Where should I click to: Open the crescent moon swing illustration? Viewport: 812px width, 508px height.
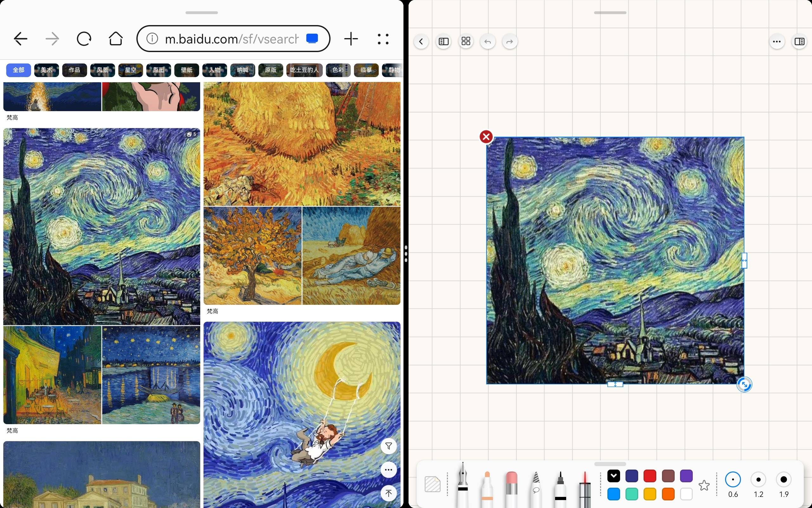302,415
